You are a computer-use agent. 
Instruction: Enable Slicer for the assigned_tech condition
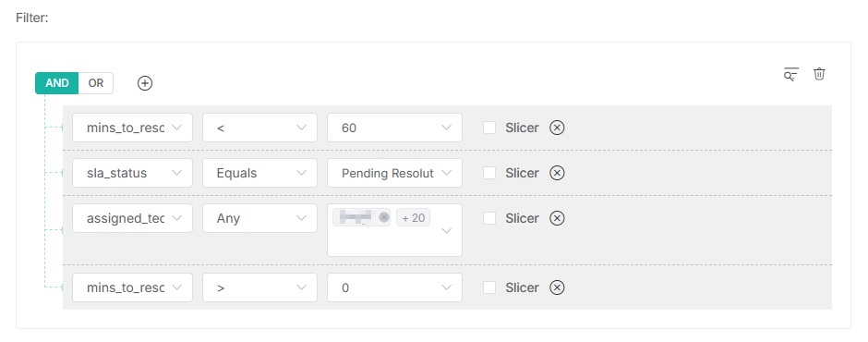tap(489, 218)
